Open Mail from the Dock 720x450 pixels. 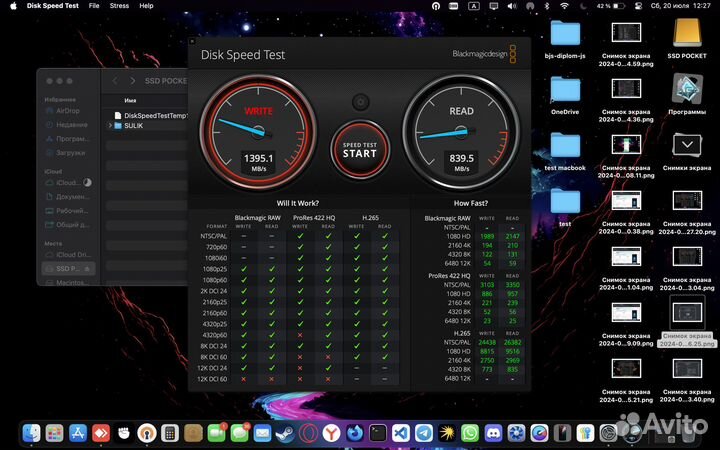click(x=262, y=433)
